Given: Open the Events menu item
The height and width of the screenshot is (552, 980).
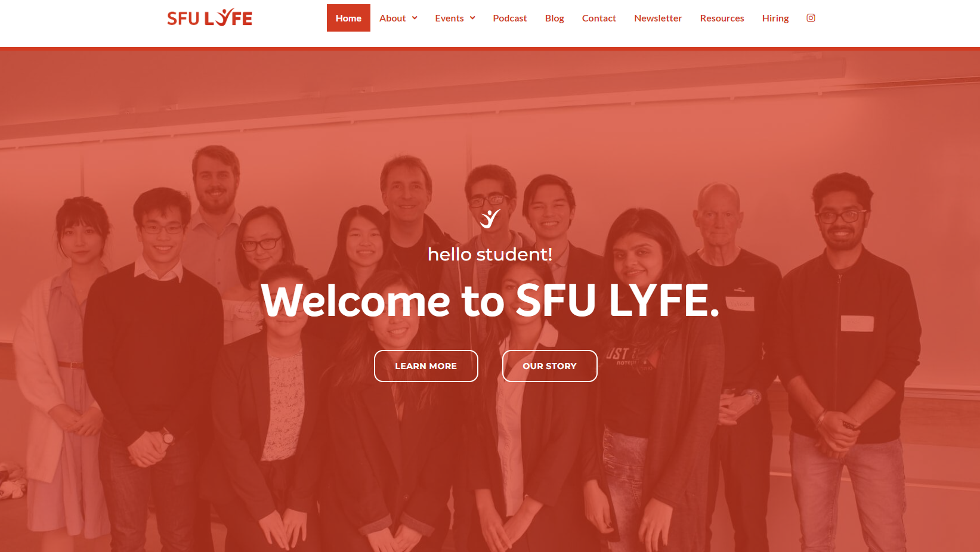Looking at the screenshot, I should pos(449,18).
